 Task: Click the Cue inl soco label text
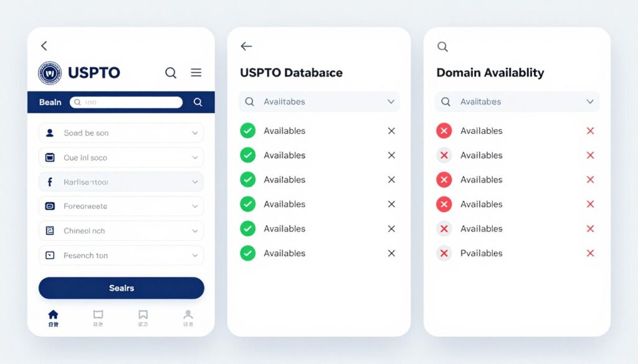(x=85, y=157)
